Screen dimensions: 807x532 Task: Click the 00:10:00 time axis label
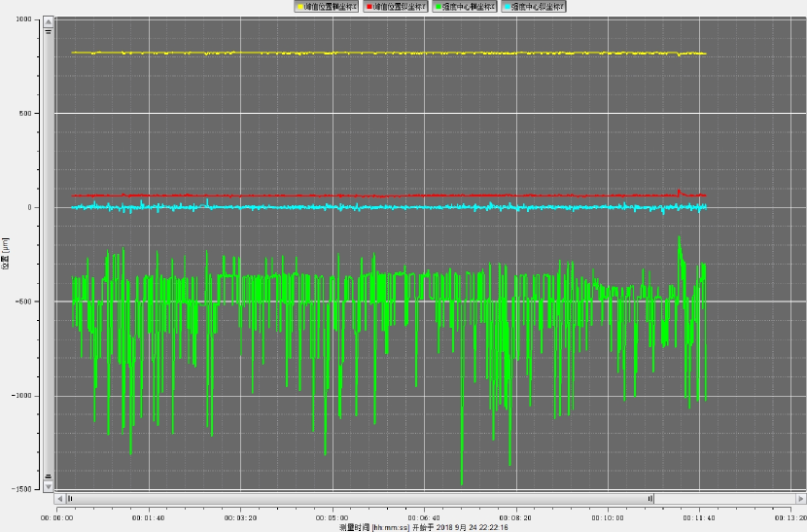pyautogui.click(x=608, y=518)
